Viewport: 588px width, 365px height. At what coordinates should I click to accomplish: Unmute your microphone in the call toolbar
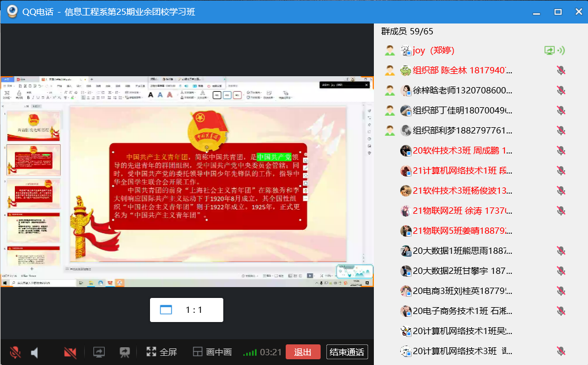click(x=15, y=352)
